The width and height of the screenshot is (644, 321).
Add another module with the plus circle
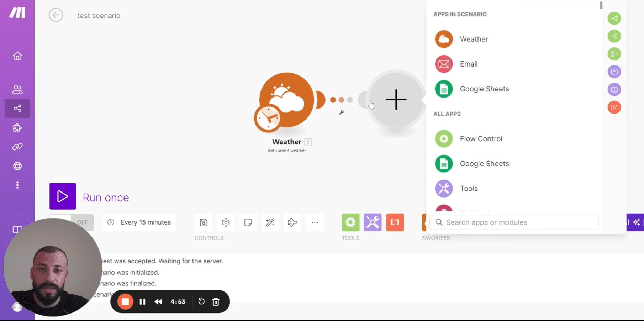pos(396,99)
